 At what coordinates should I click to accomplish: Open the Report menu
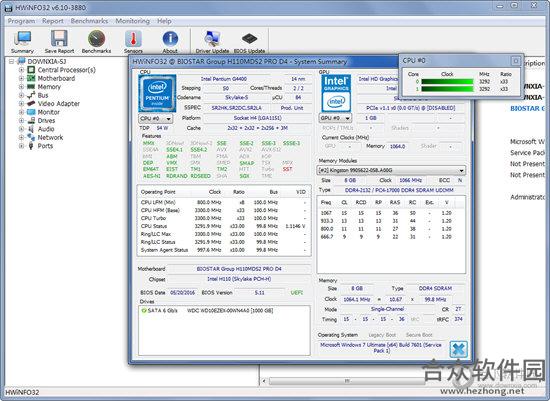tap(53, 21)
